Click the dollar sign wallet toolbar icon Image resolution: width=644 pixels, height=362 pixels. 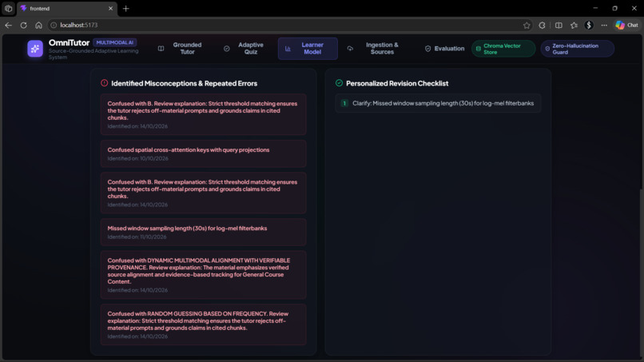click(x=589, y=25)
